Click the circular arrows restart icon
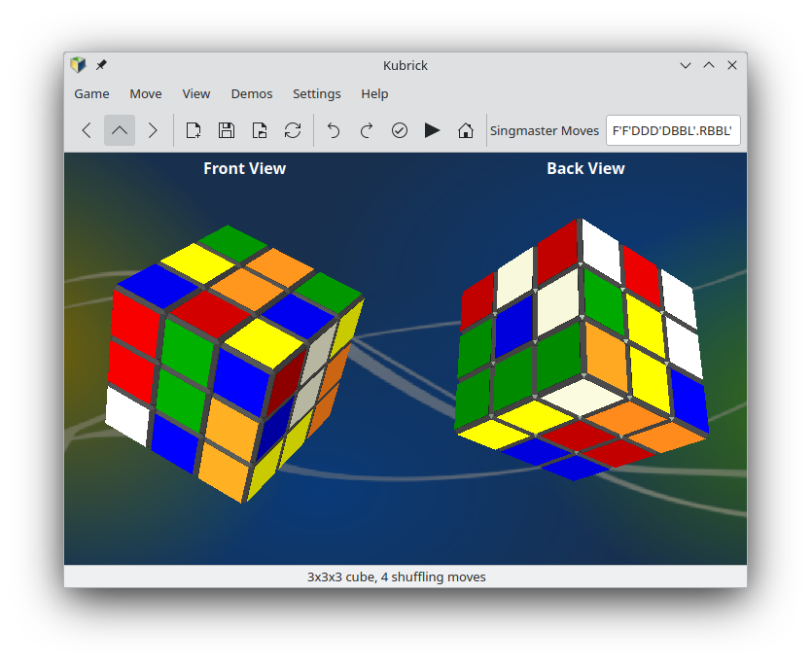812x664 pixels. click(293, 130)
